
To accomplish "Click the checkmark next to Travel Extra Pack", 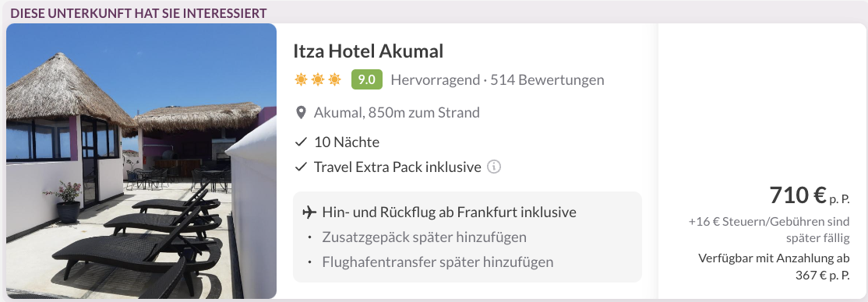I will (x=301, y=167).
